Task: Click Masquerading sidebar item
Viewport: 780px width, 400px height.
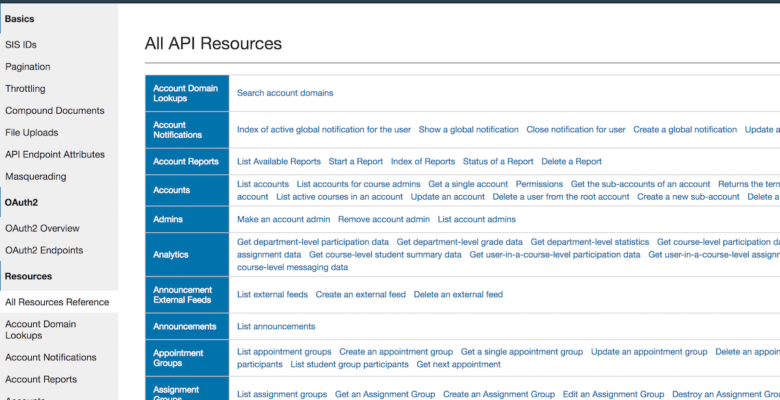Action: click(x=36, y=176)
